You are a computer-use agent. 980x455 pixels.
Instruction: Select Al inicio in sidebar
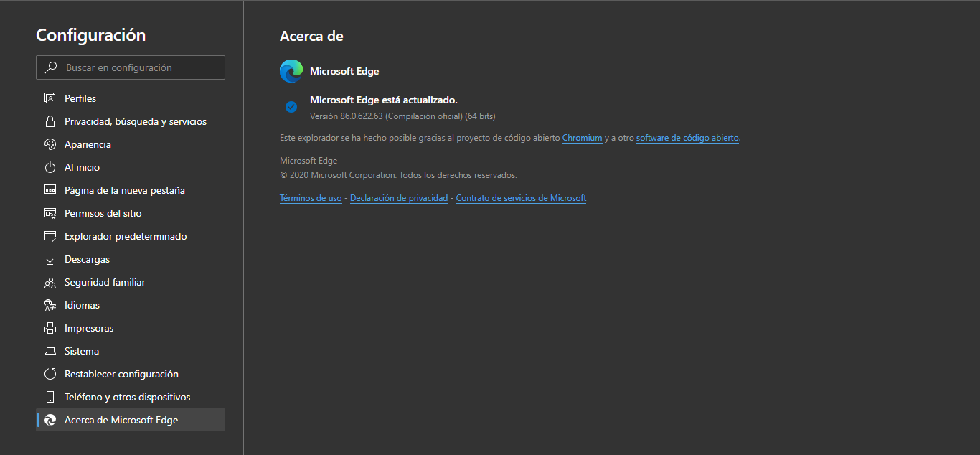(x=131, y=167)
